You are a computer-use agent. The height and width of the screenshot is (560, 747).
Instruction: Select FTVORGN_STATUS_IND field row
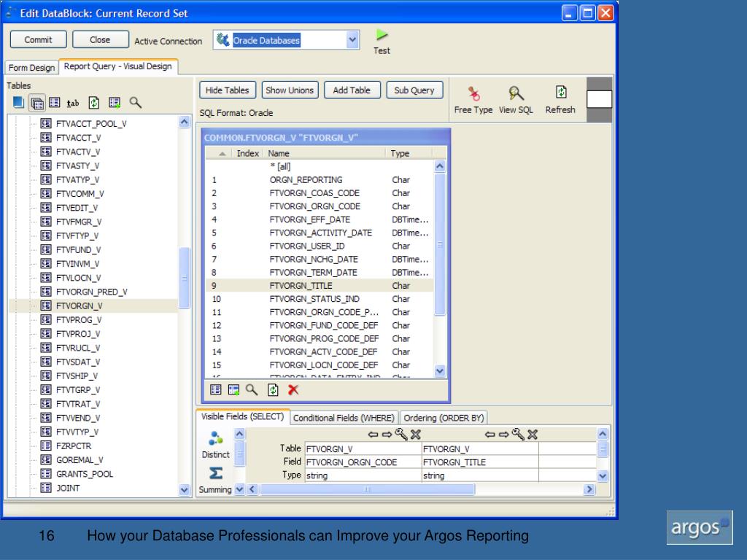320,299
